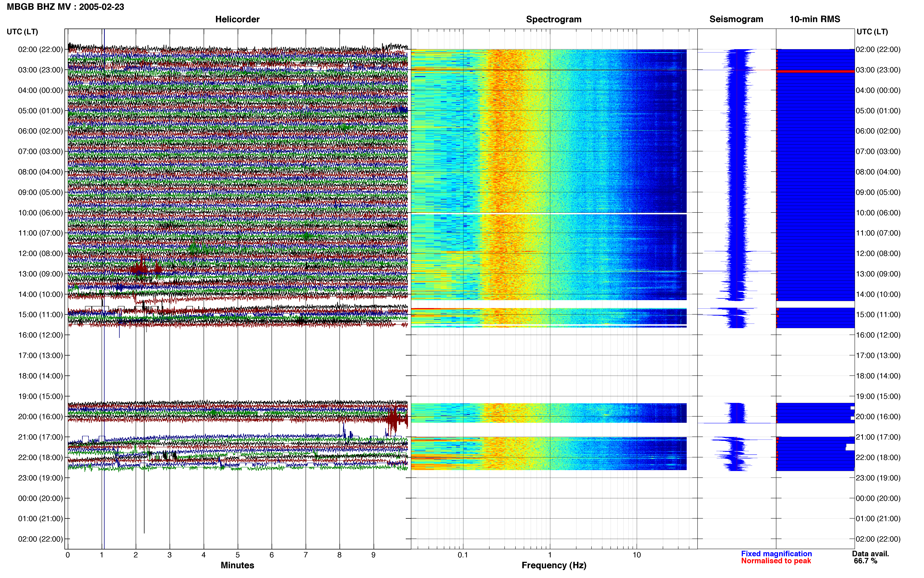Click the left 'UTC (LT)' axis label

pyautogui.click(x=22, y=32)
